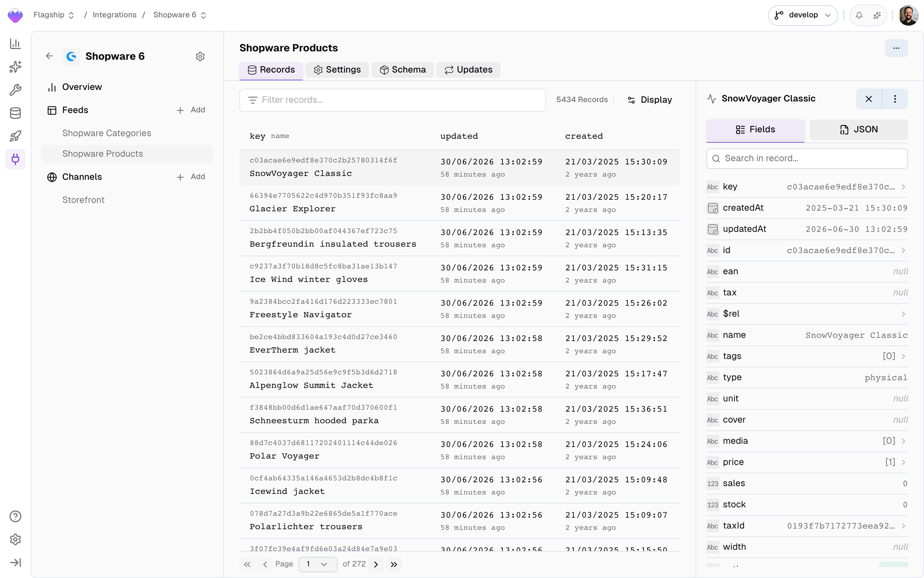This screenshot has width=924, height=578.
Task: Select the Glacier Explorer record row
Action: (459, 203)
